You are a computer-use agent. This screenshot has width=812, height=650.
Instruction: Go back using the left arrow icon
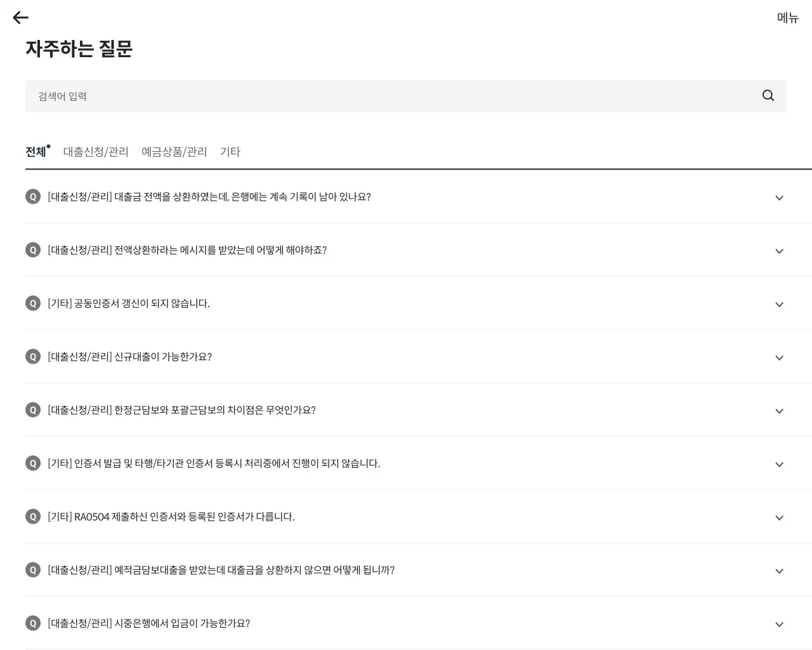pyautogui.click(x=21, y=18)
